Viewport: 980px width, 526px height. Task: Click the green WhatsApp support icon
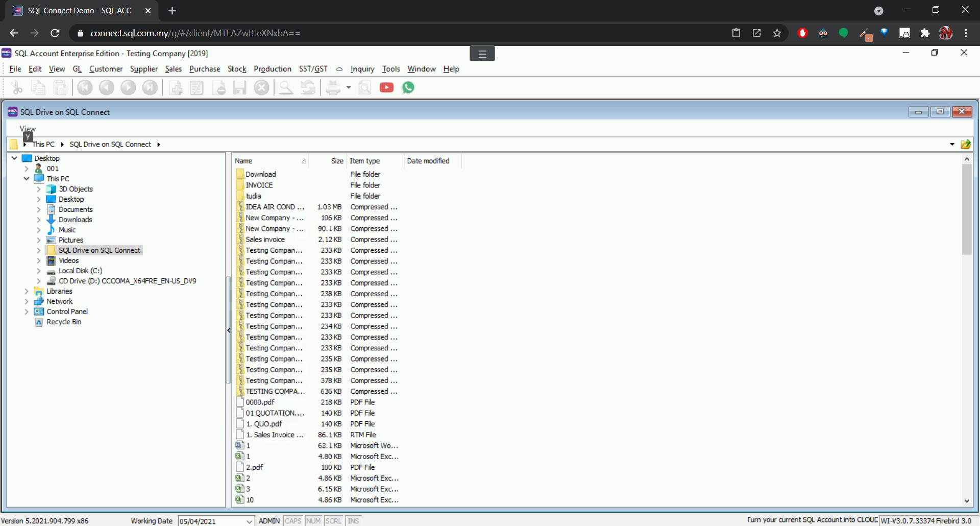pyautogui.click(x=408, y=88)
